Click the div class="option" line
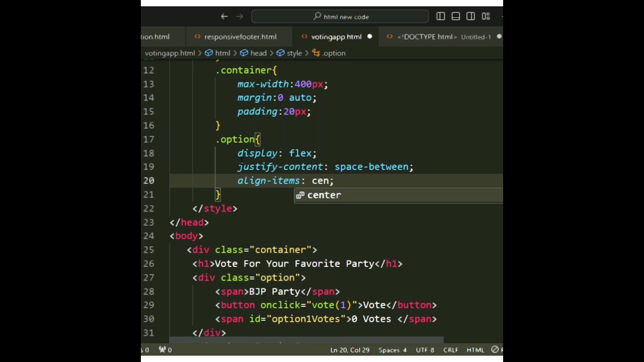The height and width of the screenshot is (362, 644). (249, 278)
